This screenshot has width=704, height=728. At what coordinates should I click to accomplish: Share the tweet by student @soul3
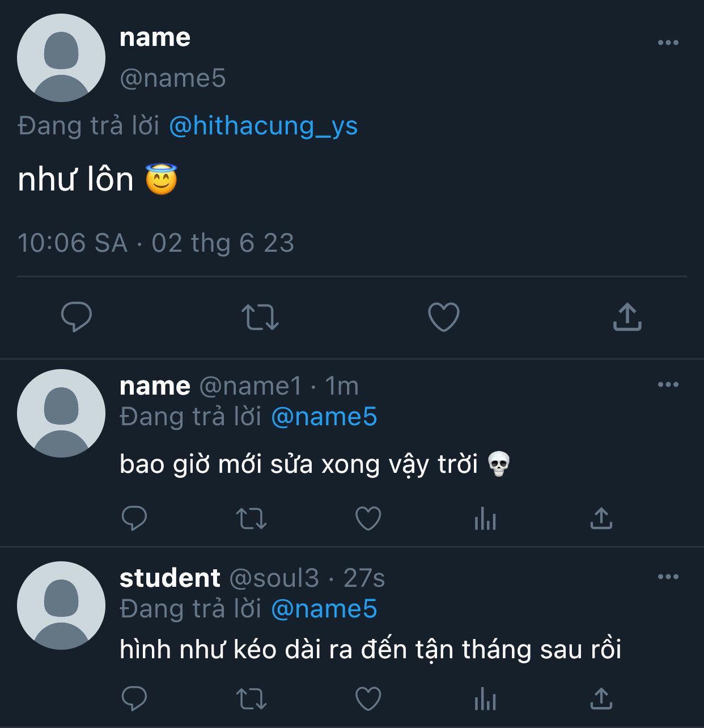tap(601, 699)
